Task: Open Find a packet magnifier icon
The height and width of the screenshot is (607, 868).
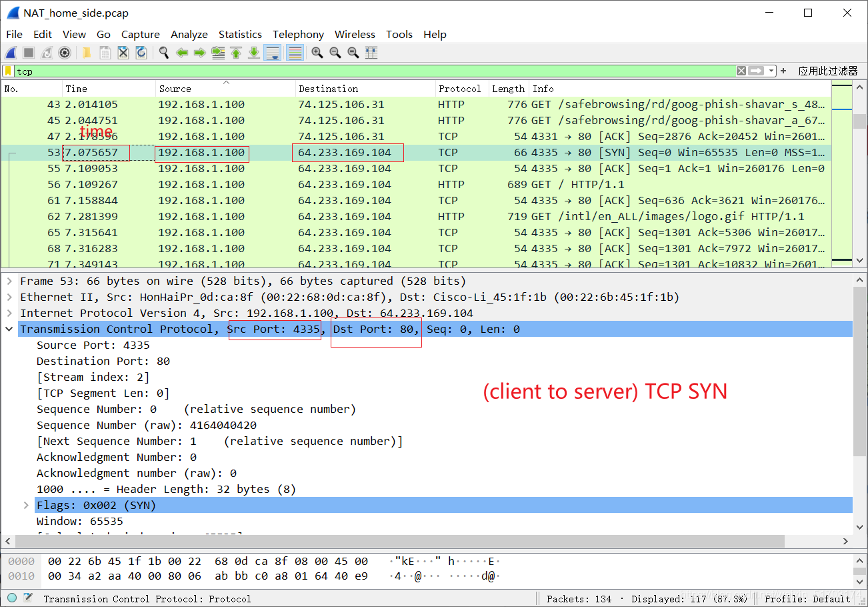Action: pyautogui.click(x=164, y=53)
